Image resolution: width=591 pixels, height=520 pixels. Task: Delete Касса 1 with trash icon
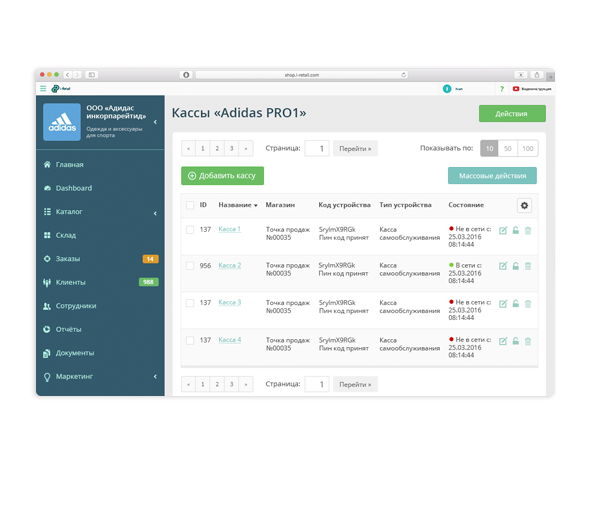(528, 231)
